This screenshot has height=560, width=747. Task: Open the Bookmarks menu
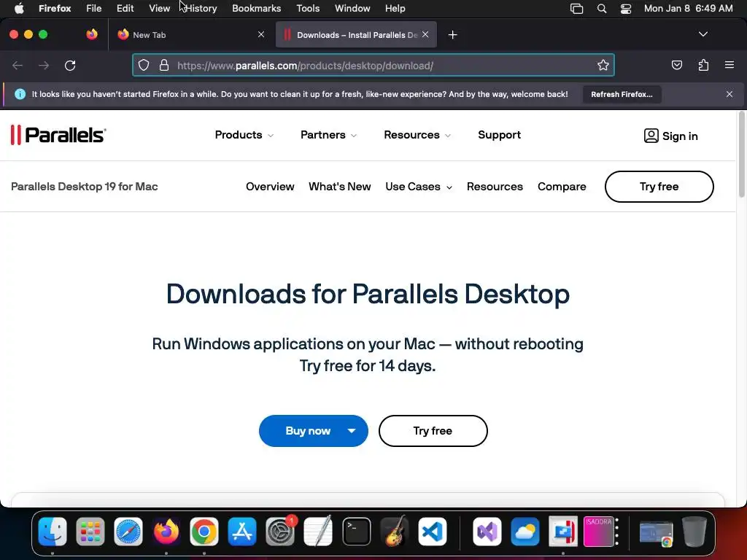256,9
